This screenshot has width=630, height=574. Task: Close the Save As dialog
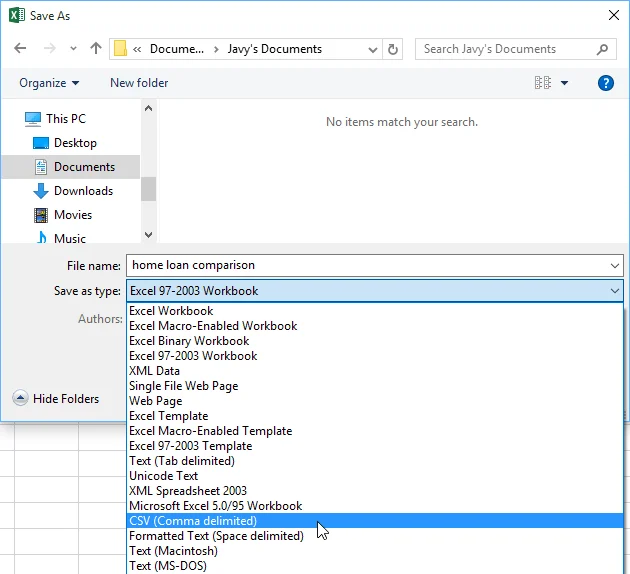tap(614, 16)
